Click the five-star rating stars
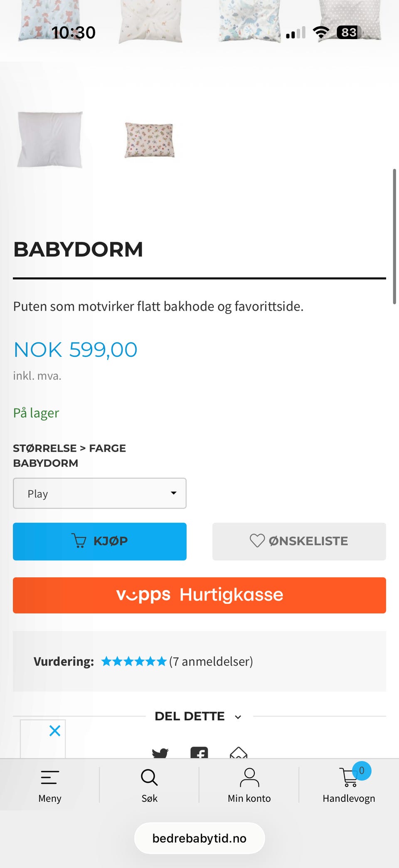Screen dimensions: 399x868 pos(134,661)
